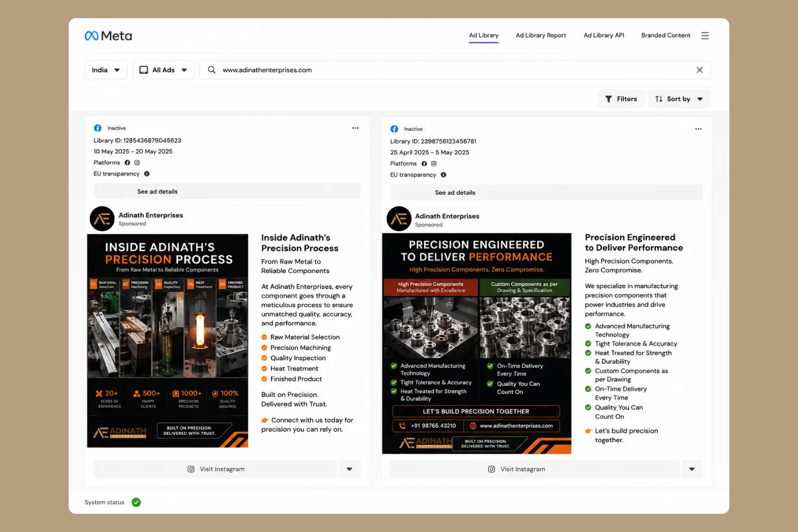Viewport: 798px width, 532px height.
Task: Click Instagram platform icon on second ad
Action: coord(434,164)
